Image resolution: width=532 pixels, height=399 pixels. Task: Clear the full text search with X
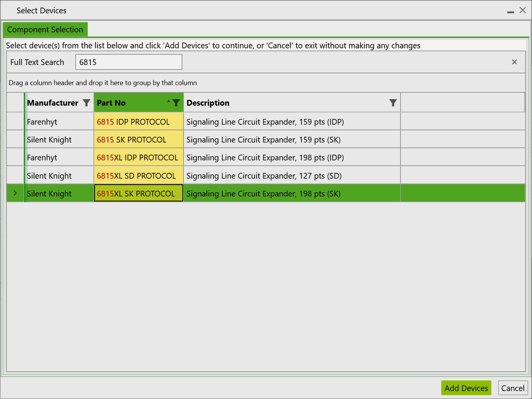(515, 62)
